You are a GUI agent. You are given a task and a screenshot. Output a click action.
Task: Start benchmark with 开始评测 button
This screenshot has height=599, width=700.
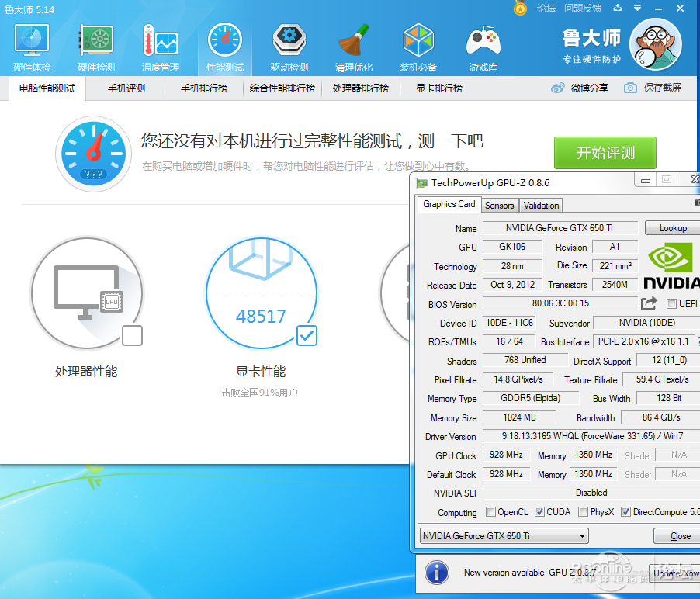[x=605, y=153]
